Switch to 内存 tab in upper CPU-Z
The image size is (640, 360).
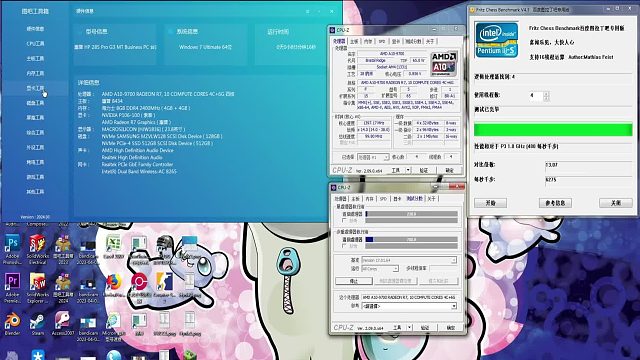(x=368, y=42)
